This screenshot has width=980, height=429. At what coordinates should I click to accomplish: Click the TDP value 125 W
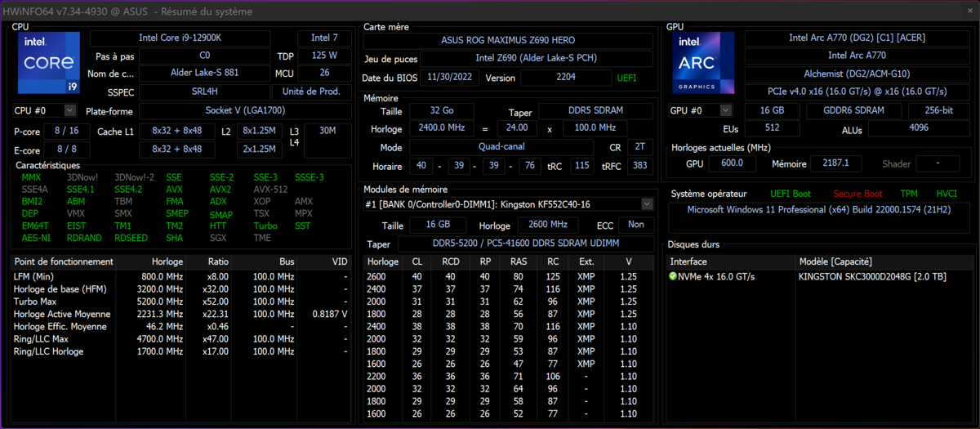click(325, 56)
